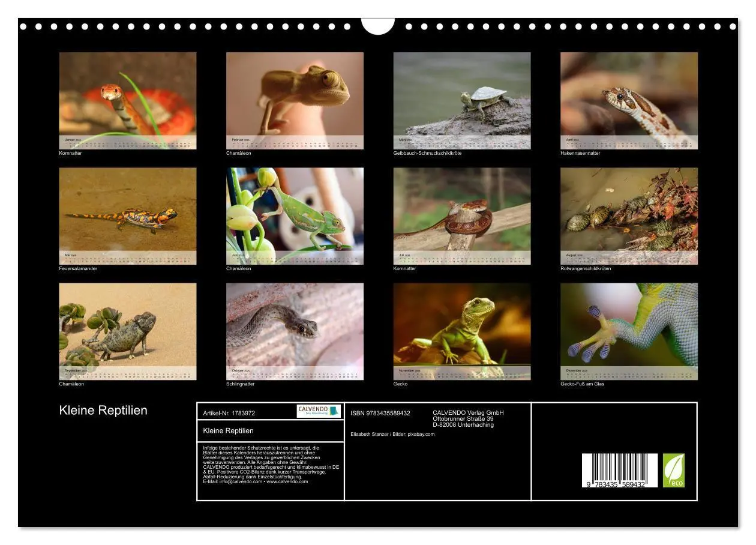Select the 'Chamäleon' caption under the February photo
This screenshot has height=545, width=756.
pyautogui.click(x=239, y=153)
